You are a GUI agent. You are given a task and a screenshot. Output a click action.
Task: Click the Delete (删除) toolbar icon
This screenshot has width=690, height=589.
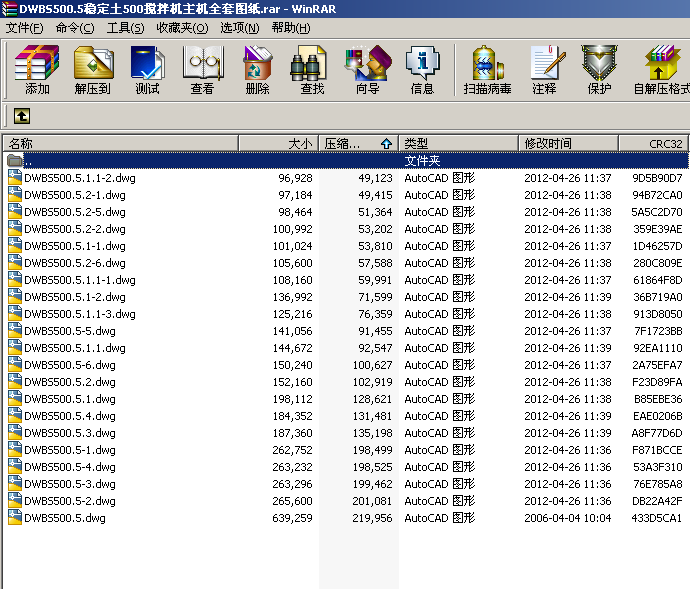tap(257, 70)
